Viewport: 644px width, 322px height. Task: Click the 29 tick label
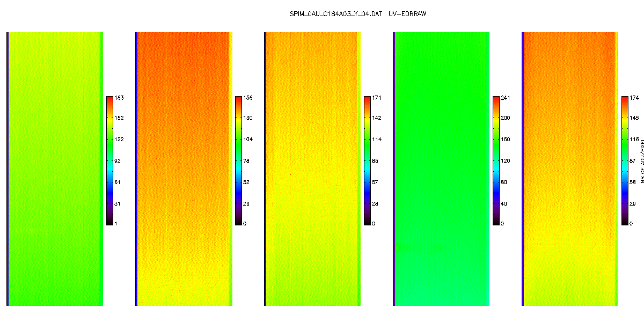coord(633,204)
